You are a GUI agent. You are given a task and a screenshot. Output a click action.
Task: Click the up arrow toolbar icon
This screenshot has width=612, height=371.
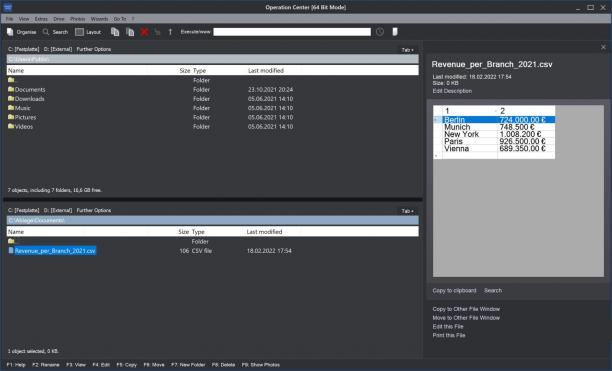tap(170, 32)
